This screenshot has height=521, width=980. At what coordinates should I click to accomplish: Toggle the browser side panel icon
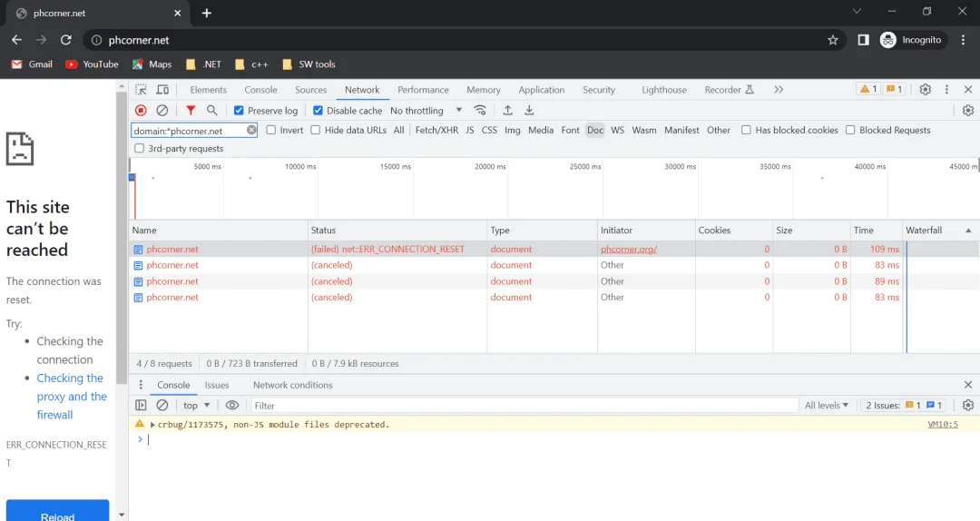(x=863, y=40)
